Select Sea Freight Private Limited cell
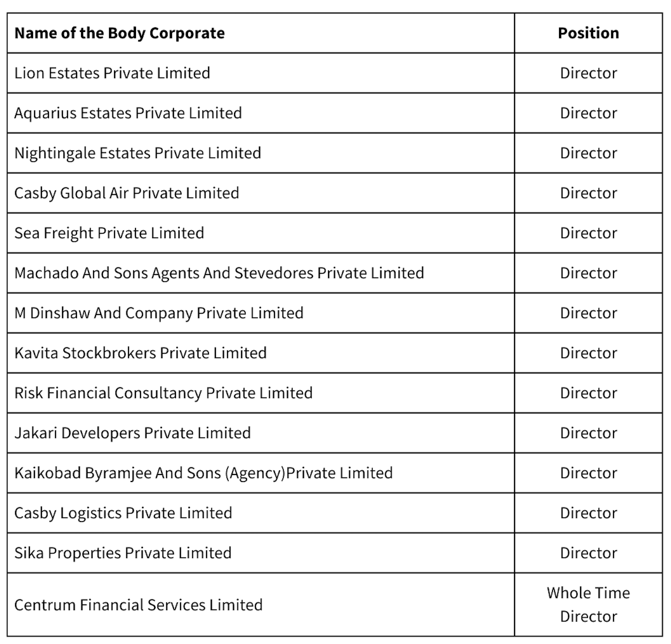This screenshot has height=644, width=671. click(109, 233)
